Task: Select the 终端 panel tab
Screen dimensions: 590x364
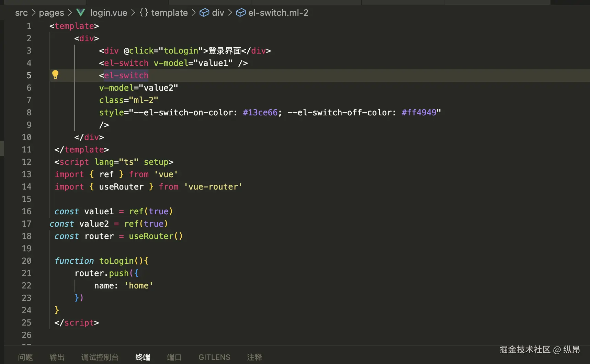Action: point(143,357)
